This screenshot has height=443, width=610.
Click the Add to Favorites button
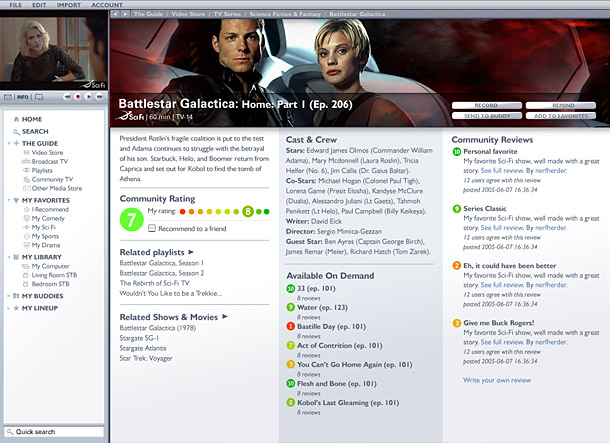tap(561, 116)
